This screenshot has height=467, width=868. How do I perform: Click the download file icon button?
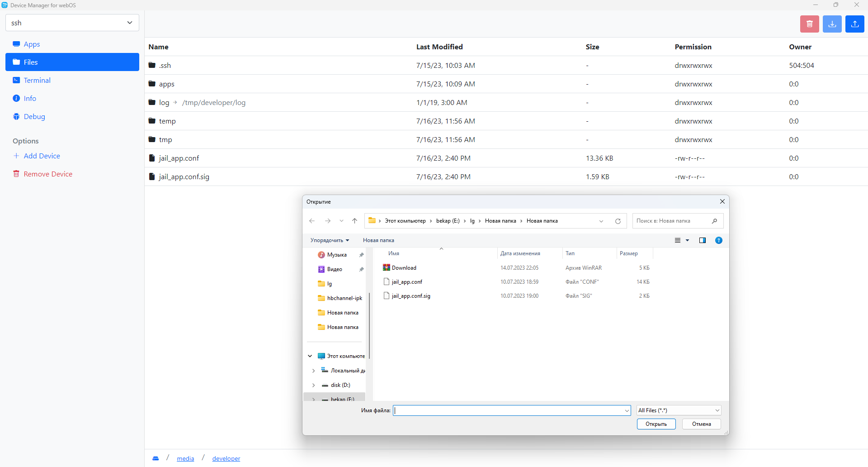pyautogui.click(x=832, y=24)
